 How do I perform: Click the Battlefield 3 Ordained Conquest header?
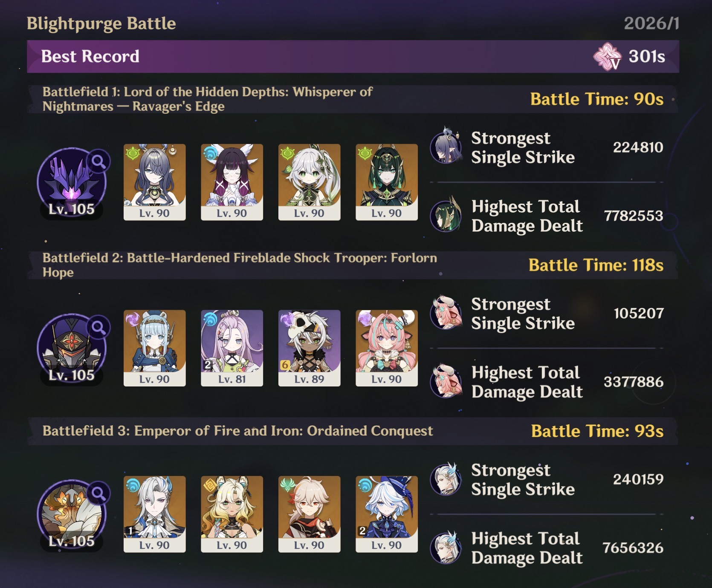coord(353,431)
